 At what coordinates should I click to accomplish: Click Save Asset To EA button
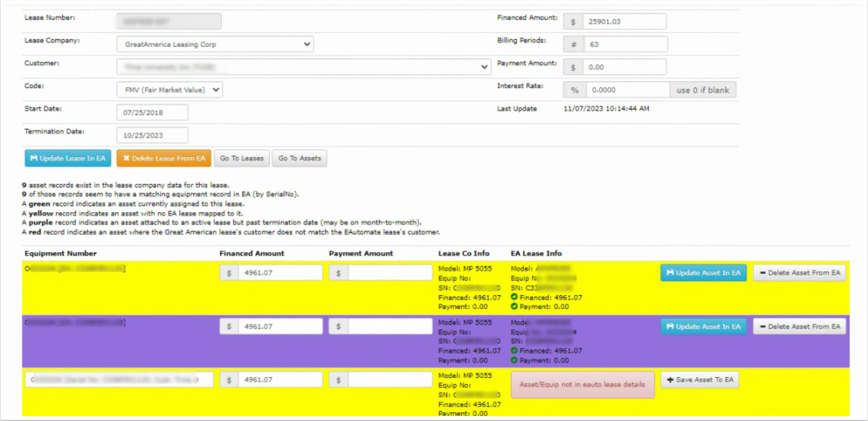(x=700, y=380)
